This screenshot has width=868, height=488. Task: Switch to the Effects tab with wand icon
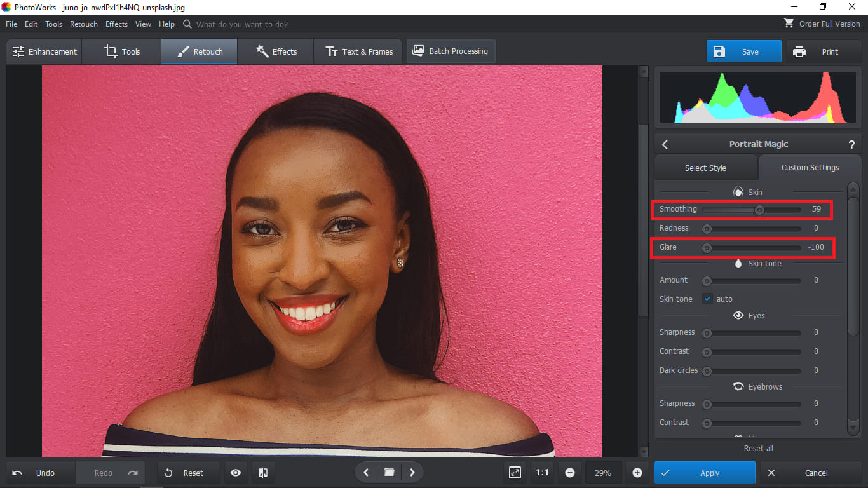coord(276,51)
